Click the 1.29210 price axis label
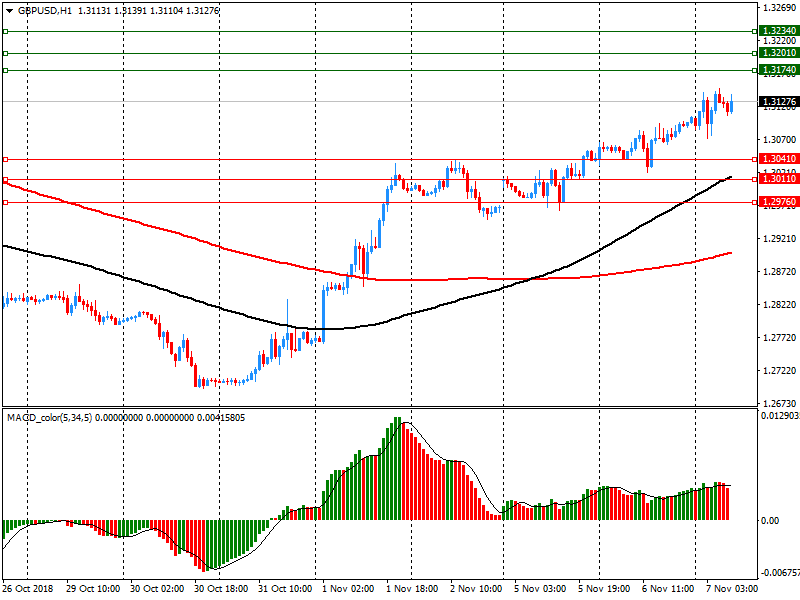 point(779,238)
